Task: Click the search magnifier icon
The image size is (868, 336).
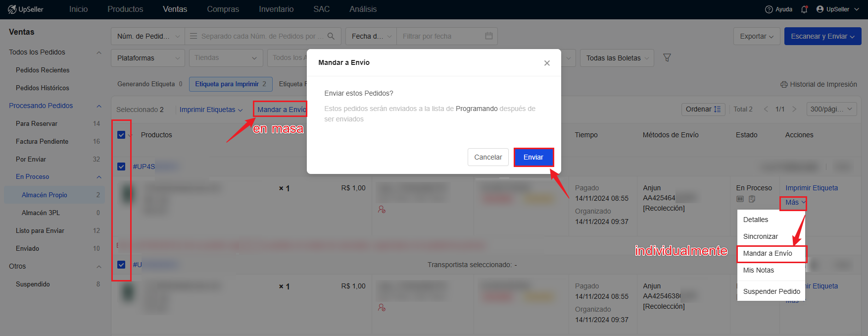Action: pos(331,36)
